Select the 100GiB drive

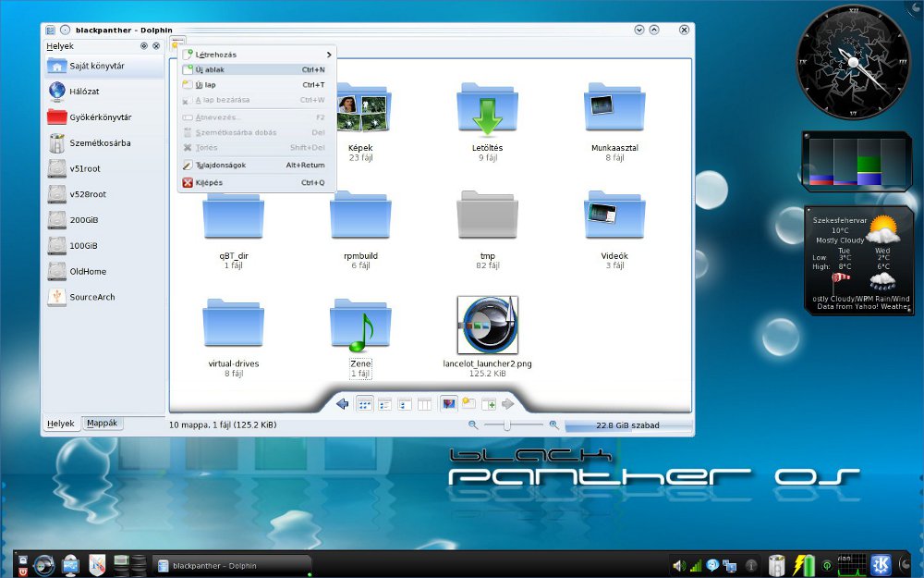103,246
